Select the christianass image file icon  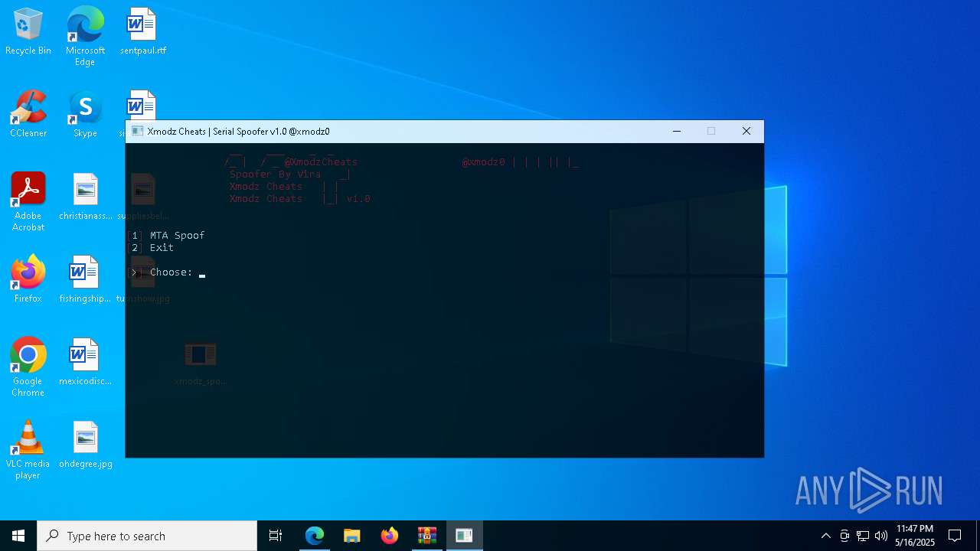pyautogui.click(x=85, y=197)
